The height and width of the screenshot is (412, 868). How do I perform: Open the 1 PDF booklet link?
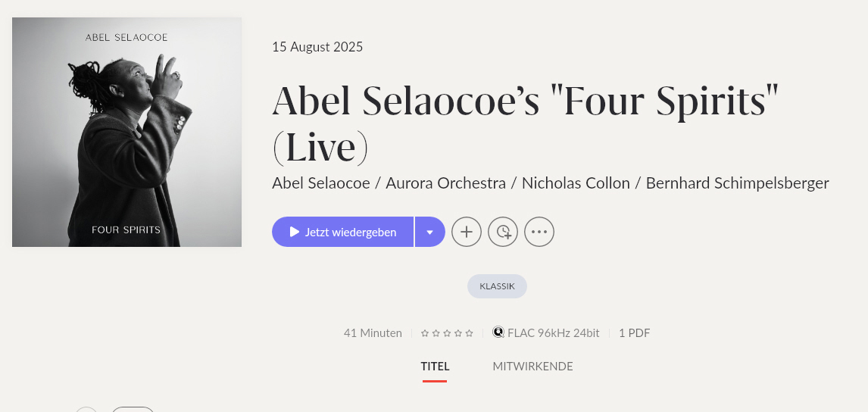click(x=634, y=333)
